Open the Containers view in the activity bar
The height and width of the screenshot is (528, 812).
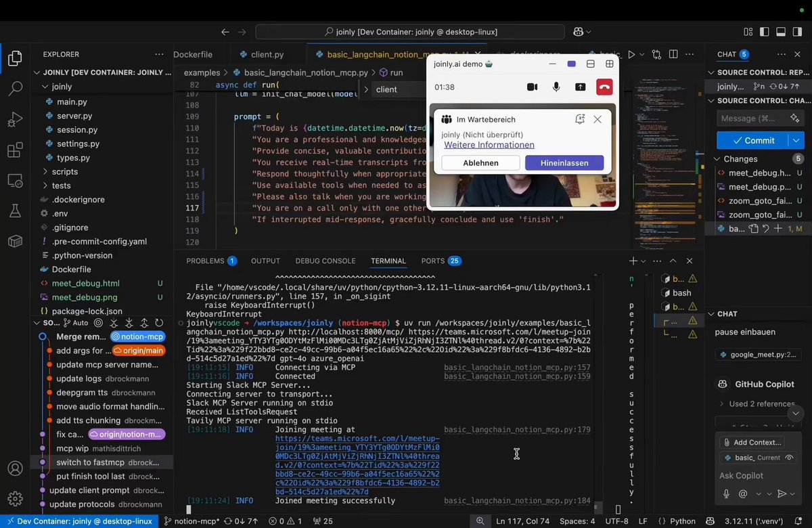(15, 241)
